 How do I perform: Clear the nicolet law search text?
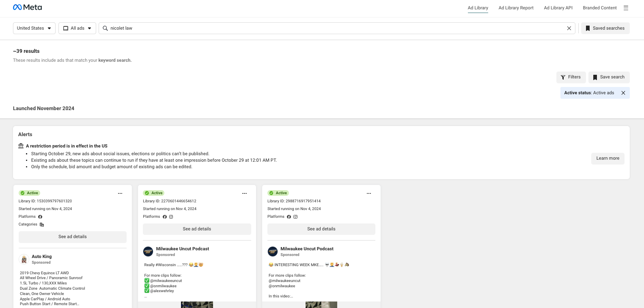[569, 28]
